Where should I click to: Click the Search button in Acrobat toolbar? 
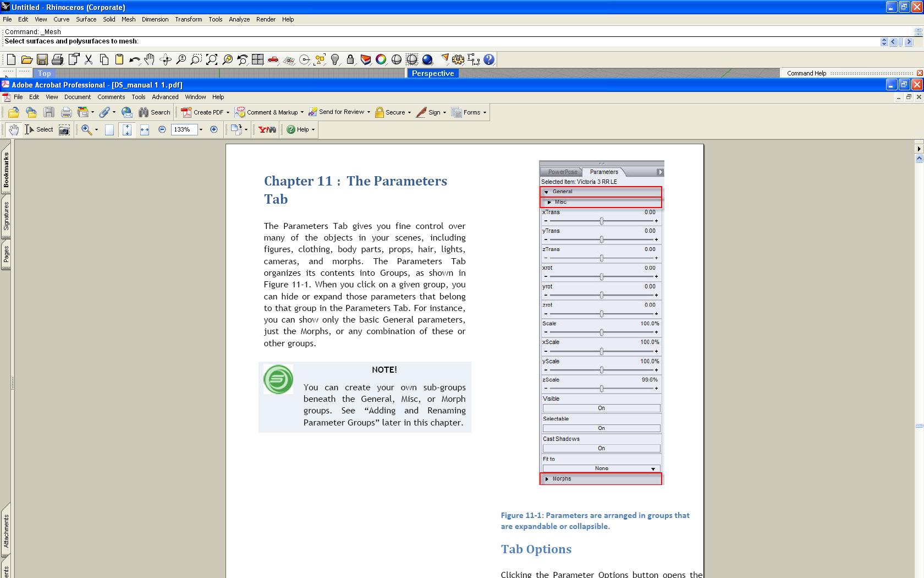(x=155, y=112)
